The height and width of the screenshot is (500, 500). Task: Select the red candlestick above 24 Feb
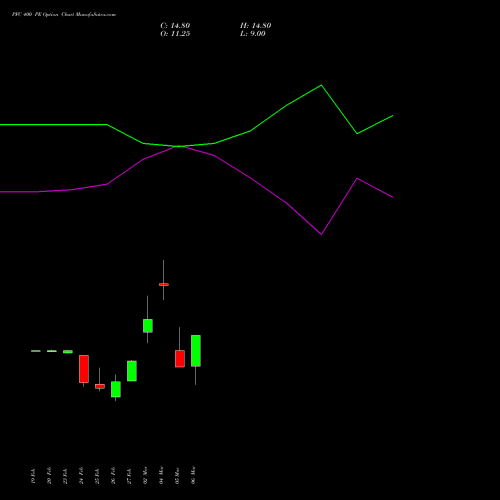tap(84, 369)
